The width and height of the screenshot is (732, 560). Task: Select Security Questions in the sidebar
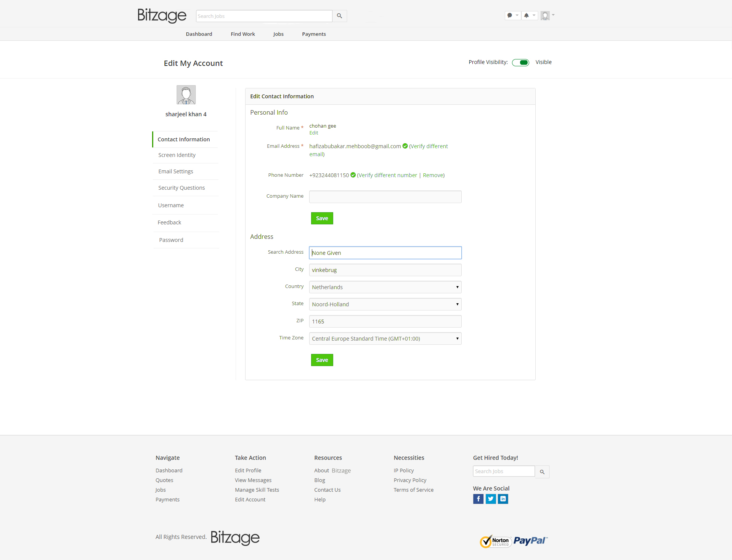click(181, 188)
